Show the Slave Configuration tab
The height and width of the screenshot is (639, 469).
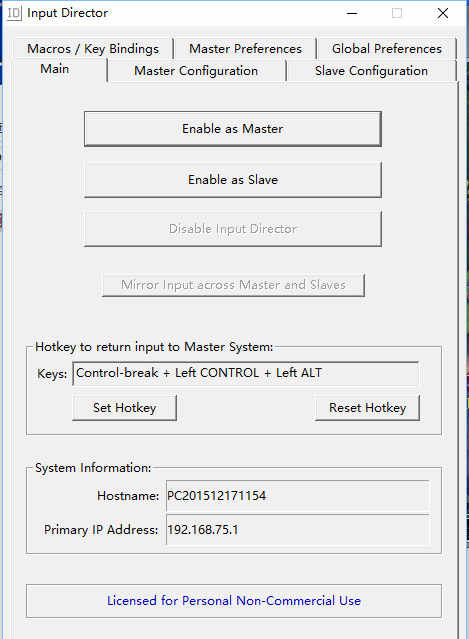pyautogui.click(x=371, y=71)
